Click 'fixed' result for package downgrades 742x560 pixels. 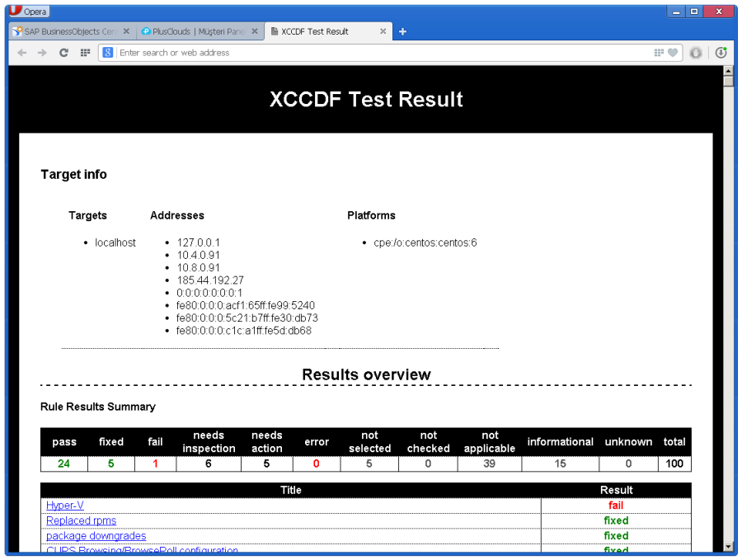(616, 536)
